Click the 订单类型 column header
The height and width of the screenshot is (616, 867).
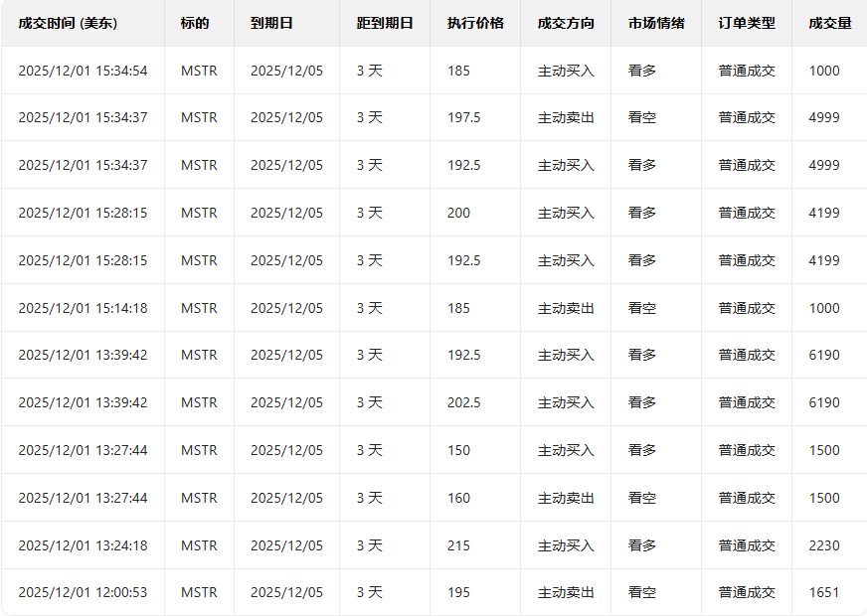pos(747,23)
